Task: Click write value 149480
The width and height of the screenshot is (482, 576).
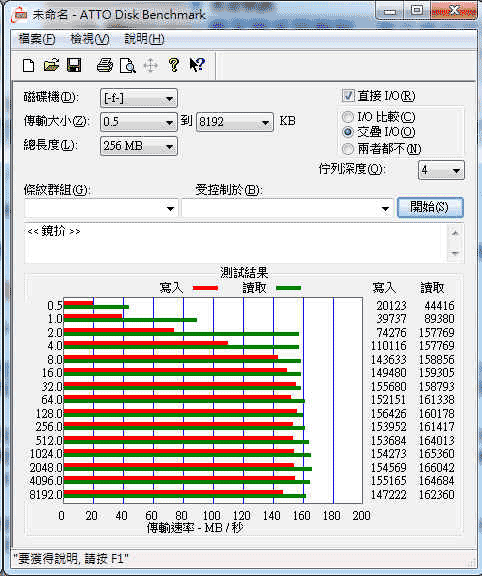Action: coord(389,373)
